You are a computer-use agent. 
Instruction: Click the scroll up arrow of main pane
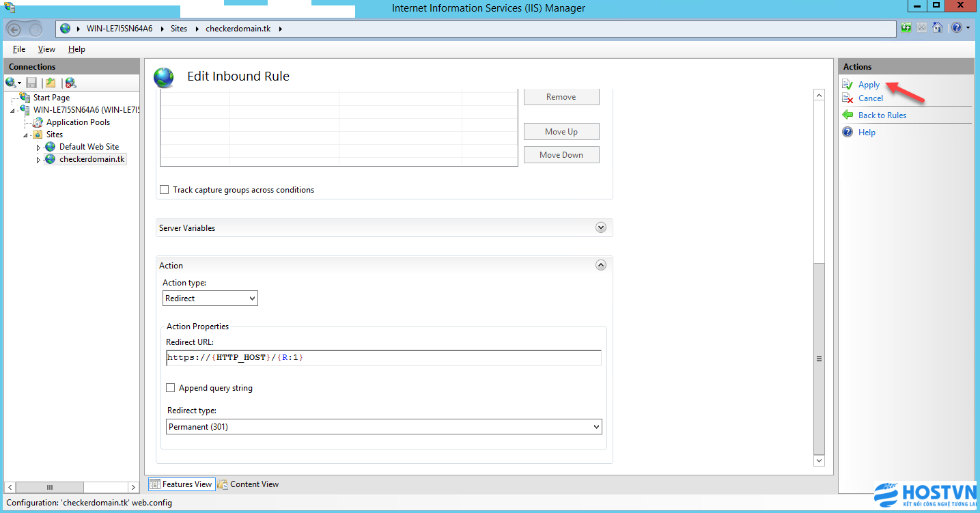[820, 96]
